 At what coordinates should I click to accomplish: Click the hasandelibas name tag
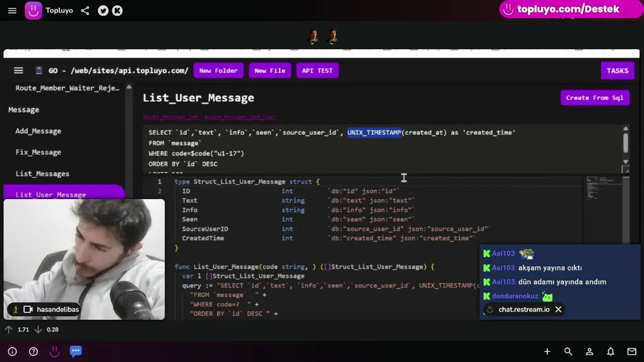[58, 309]
